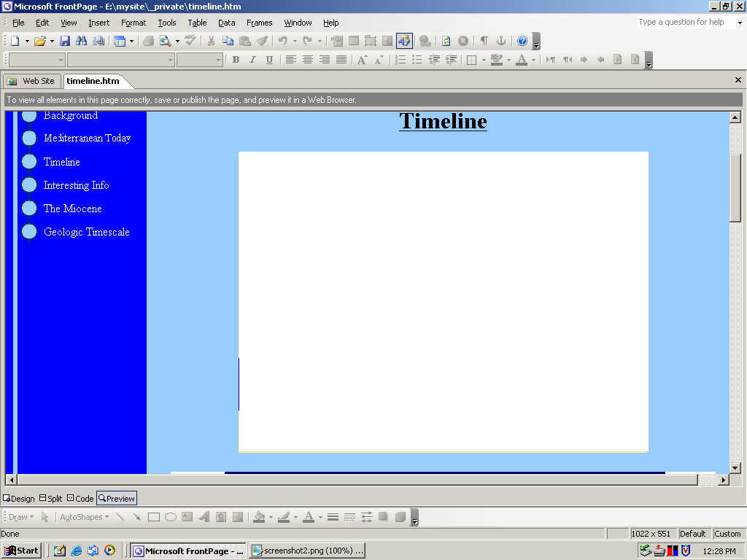Switch to Design view
The image size is (747, 560).
pos(18,499)
